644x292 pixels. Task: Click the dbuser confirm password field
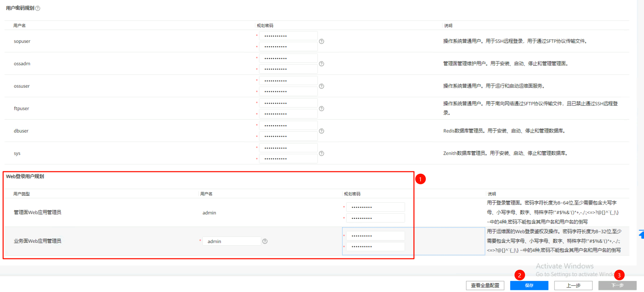click(288, 136)
